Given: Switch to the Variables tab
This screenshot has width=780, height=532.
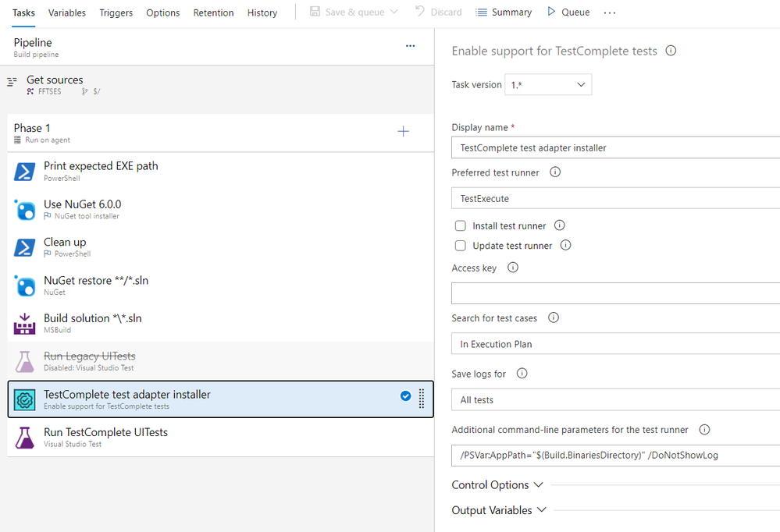Looking at the screenshot, I should pyautogui.click(x=67, y=12).
